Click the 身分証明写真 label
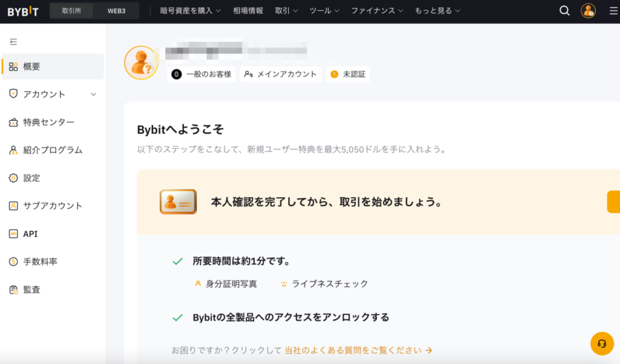Image resolution: width=620 pixels, height=364 pixels. [231, 284]
